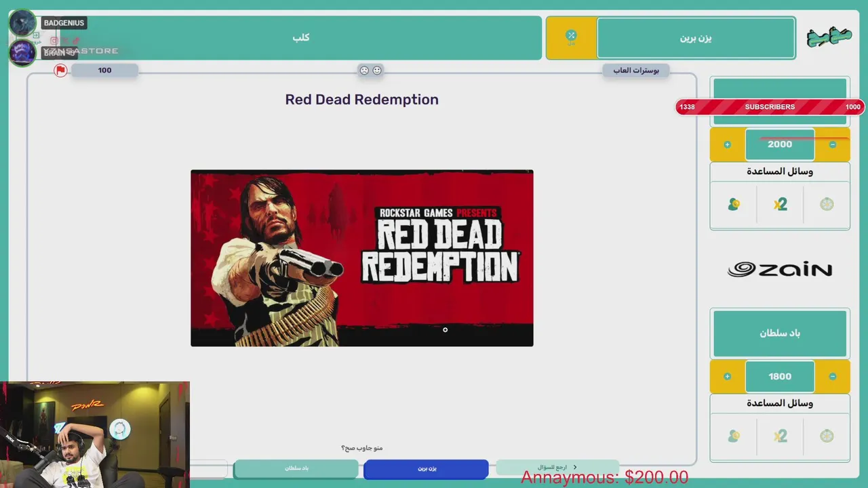Image resolution: width=868 pixels, height=488 pixels.
Task: Click the plus button next to 2000
Action: tap(727, 144)
